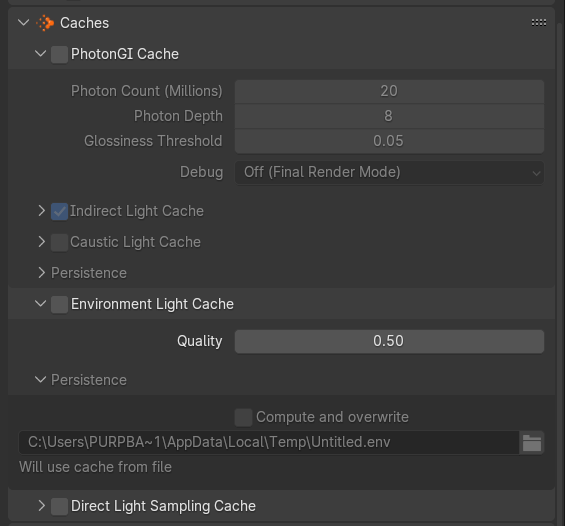Uncheck the Indirect Light Cache checkbox
Image resolution: width=565 pixels, height=526 pixels.
point(59,211)
